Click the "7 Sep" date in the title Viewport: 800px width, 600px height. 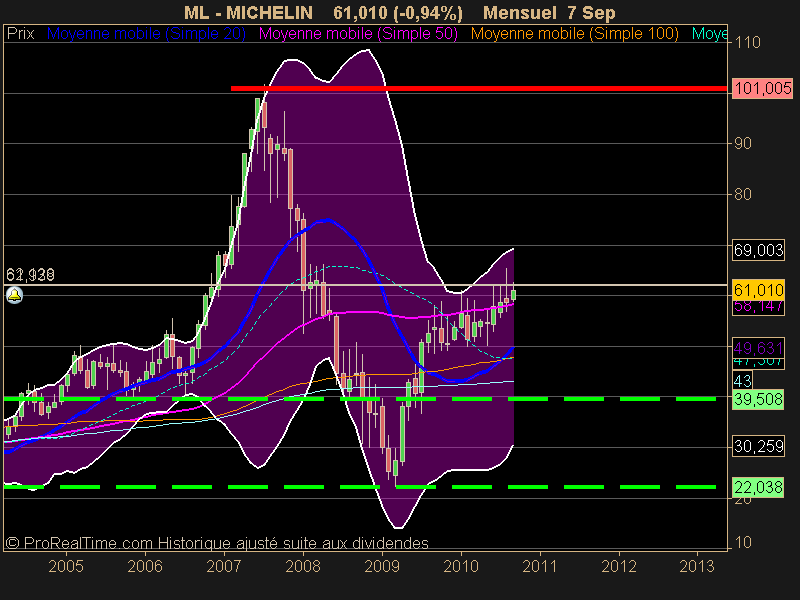tap(591, 13)
